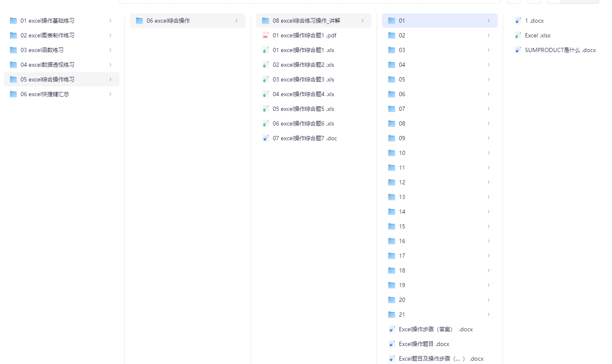
Task: Click the Word icon of 07 excel操作综合题7 .doc
Action: point(265,139)
